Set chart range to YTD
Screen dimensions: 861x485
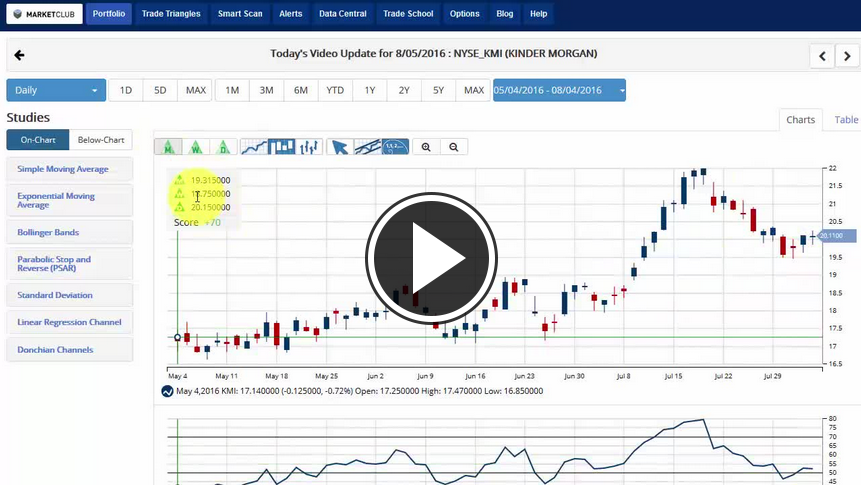(335, 90)
